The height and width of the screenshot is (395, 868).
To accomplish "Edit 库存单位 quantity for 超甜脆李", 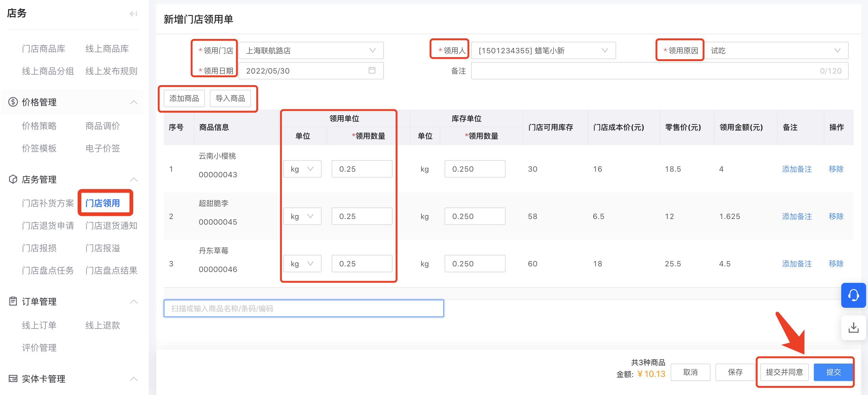I will (475, 216).
